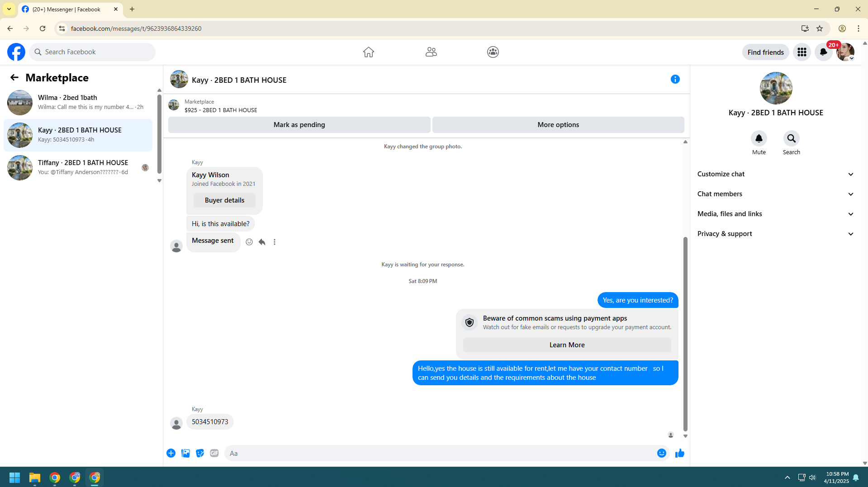This screenshot has height=487, width=868.
Task: Open conversation information icon
Action: 675,80
